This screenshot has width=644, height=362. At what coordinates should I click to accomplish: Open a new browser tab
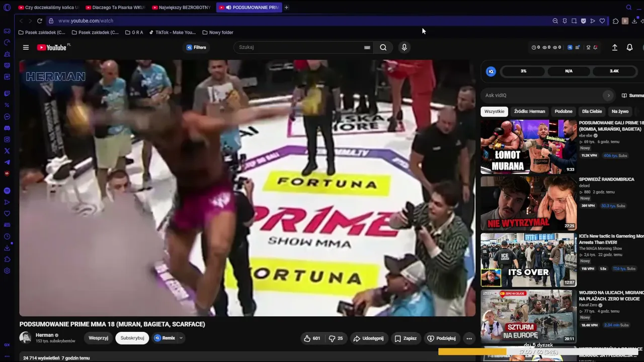(x=286, y=8)
